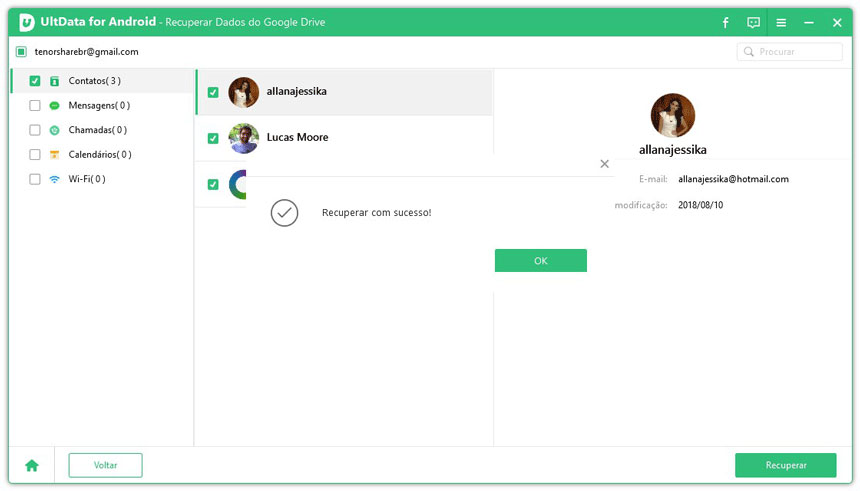Screen dimensions: 860x491
Task: Open the feedback chat icon
Action: click(754, 22)
